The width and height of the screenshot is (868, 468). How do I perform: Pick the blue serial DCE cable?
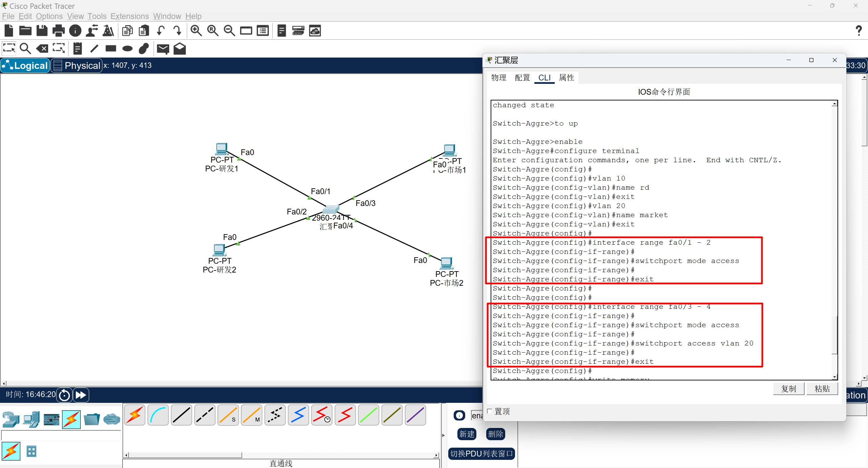point(298,415)
